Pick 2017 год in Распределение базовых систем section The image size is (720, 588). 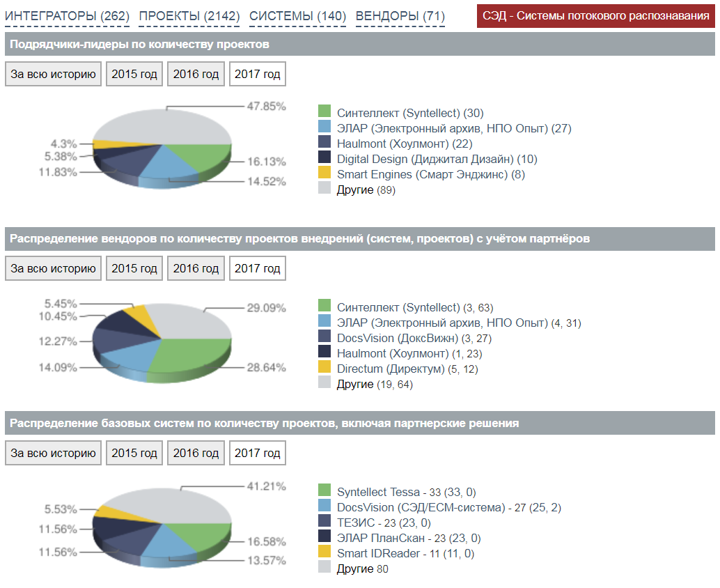257,453
